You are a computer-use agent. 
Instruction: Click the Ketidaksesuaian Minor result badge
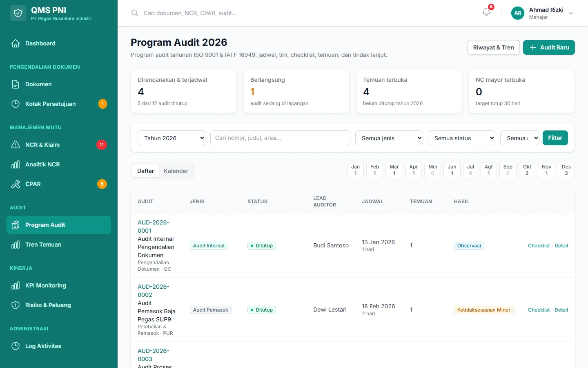tap(483, 310)
